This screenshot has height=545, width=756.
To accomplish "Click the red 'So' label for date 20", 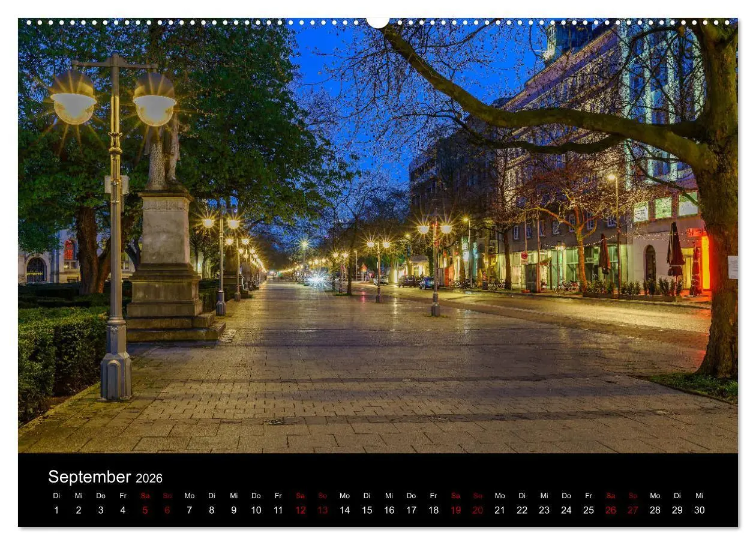I will tap(478, 496).
